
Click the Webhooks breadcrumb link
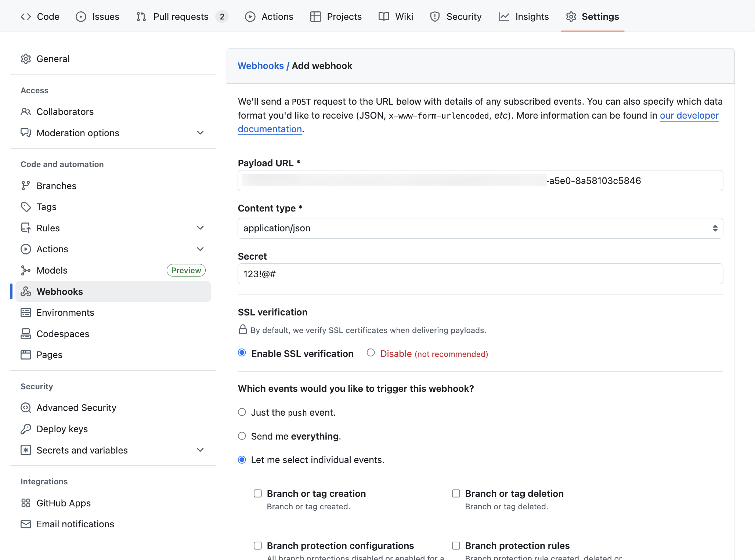[x=261, y=66]
